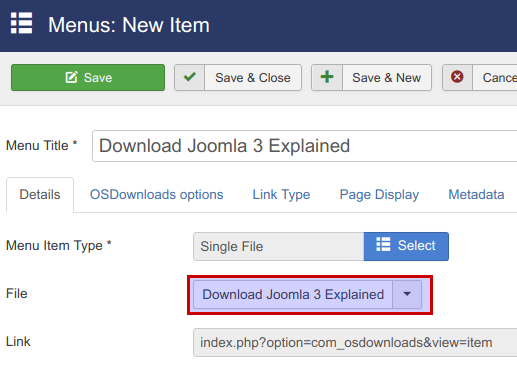Screen dimensions: 517x371
Task: Switch to the Details tab
Action: tap(40, 195)
